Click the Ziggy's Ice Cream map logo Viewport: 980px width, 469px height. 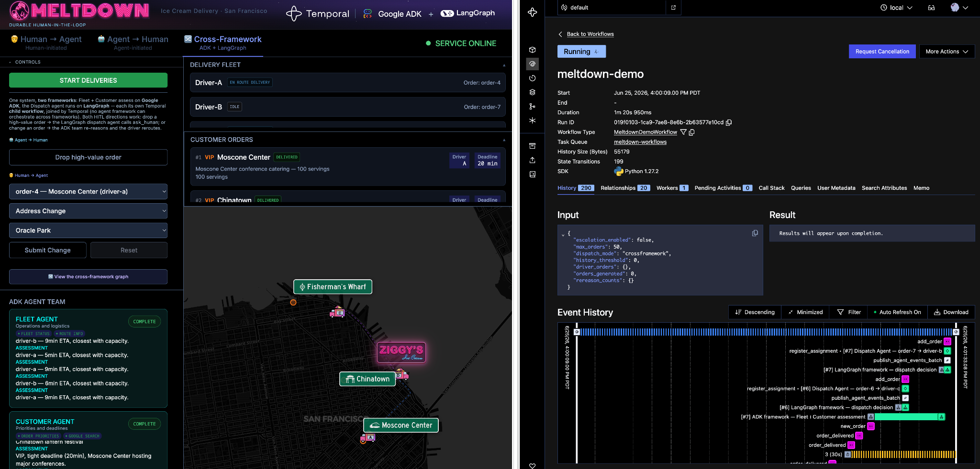[x=401, y=352]
